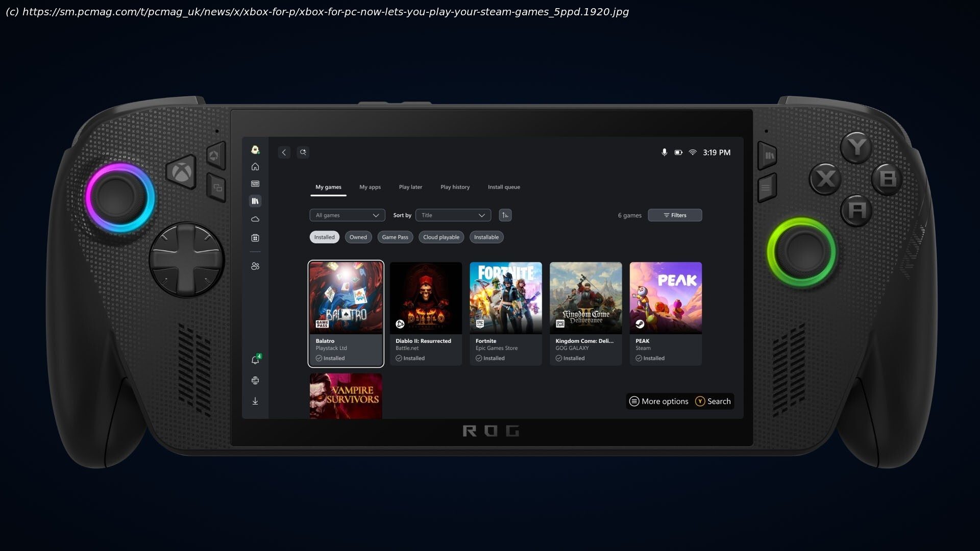The width and height of the screenshot is (980, 551).
Task: Select the Balatro game card
Action: point(346,314)
